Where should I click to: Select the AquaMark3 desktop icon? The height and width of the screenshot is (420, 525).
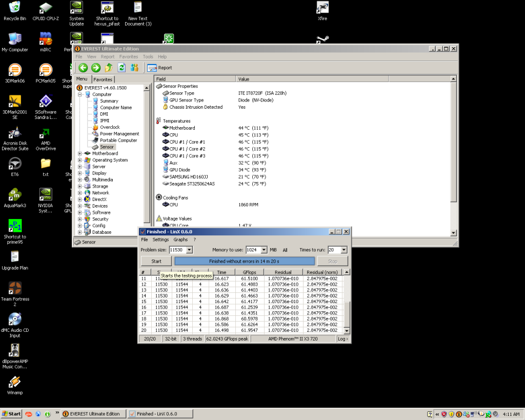point(15,198)
